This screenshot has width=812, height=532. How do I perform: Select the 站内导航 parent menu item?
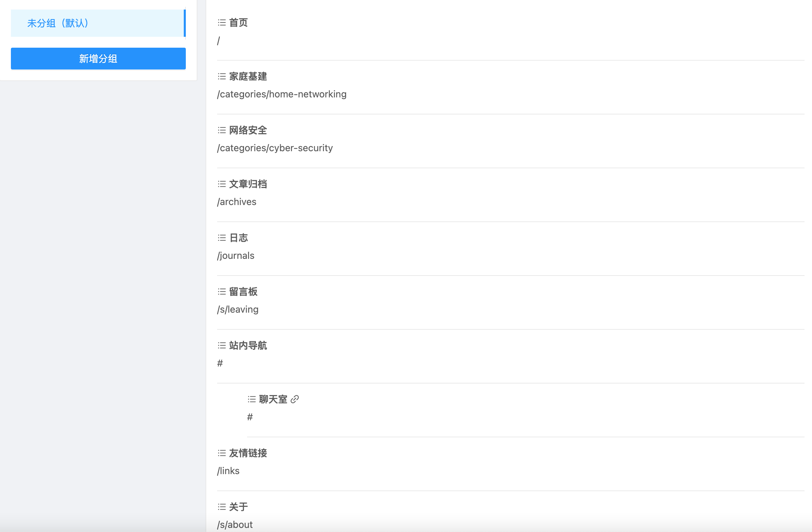tap(248, 346)
